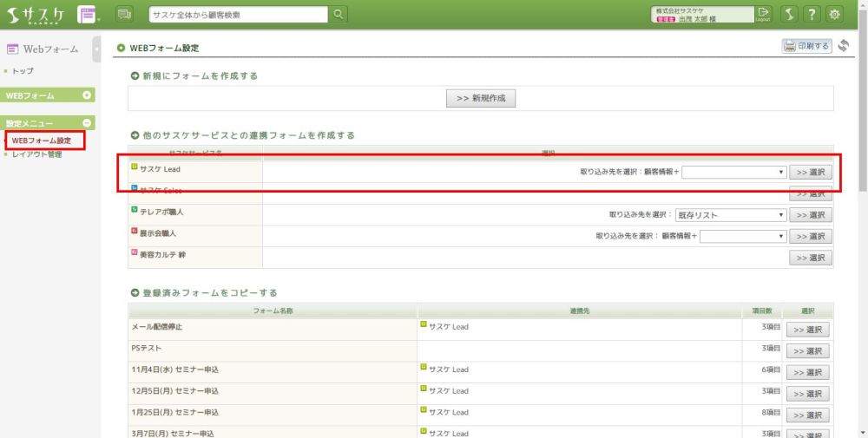868x438 pixels.
Task: Click the 設定メニュー sidebar header
Action: pyautogui.click(x=48, y=123)
